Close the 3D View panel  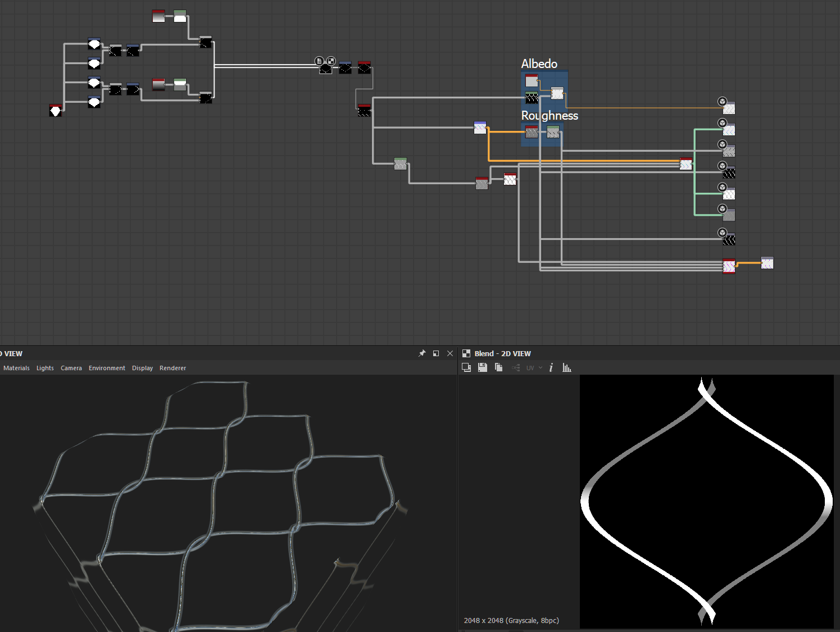click(450, 353)
